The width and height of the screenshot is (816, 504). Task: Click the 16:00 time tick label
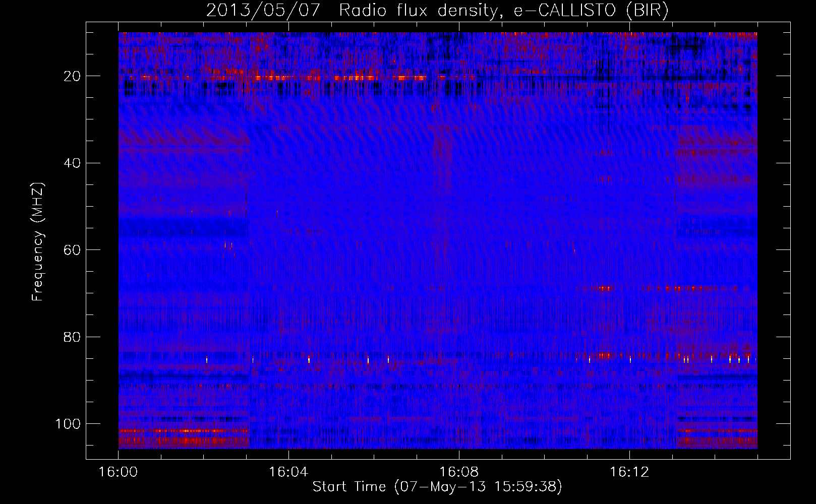(118, 472)
